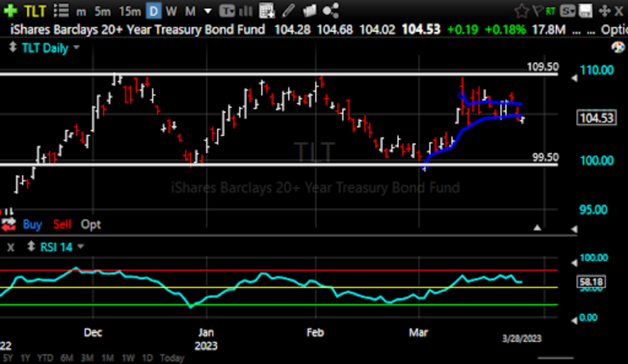
Task: Click the pencil drawing tools icon
Action: point(289,11)
